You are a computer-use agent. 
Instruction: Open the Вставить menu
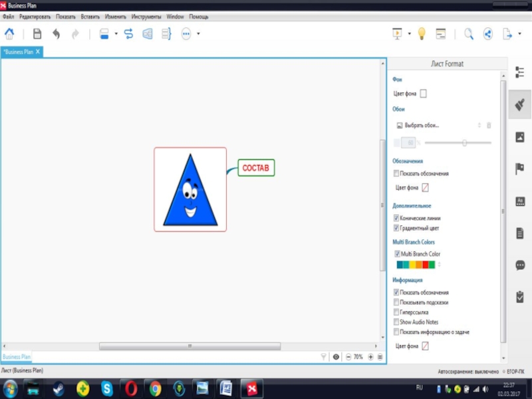(x=90, y=16)
